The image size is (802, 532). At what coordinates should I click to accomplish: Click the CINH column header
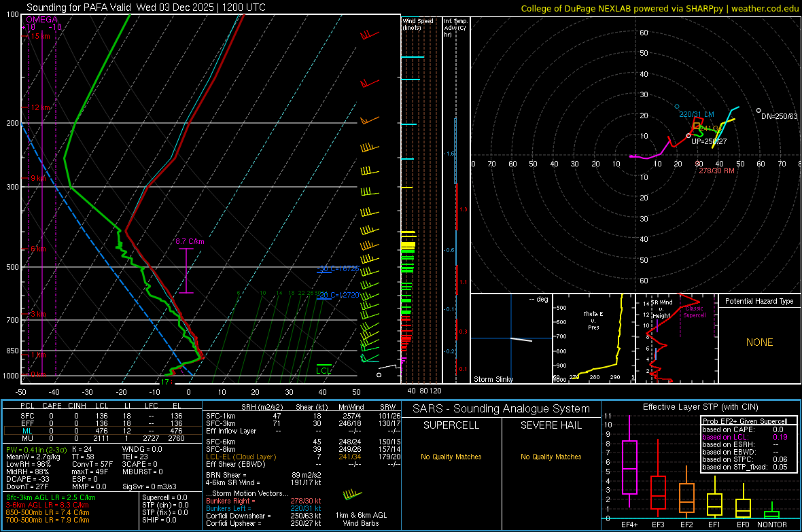point(77,406)
